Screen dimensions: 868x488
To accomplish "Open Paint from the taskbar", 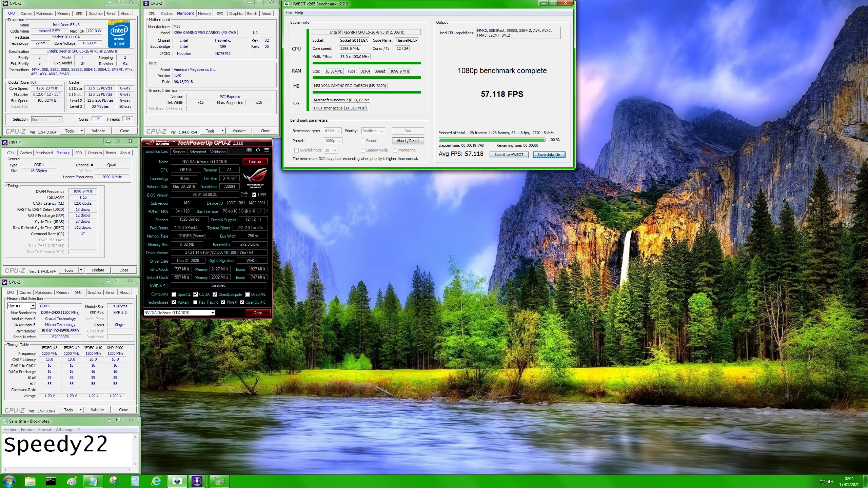I will pyautogui.click(x=72, y=481).
